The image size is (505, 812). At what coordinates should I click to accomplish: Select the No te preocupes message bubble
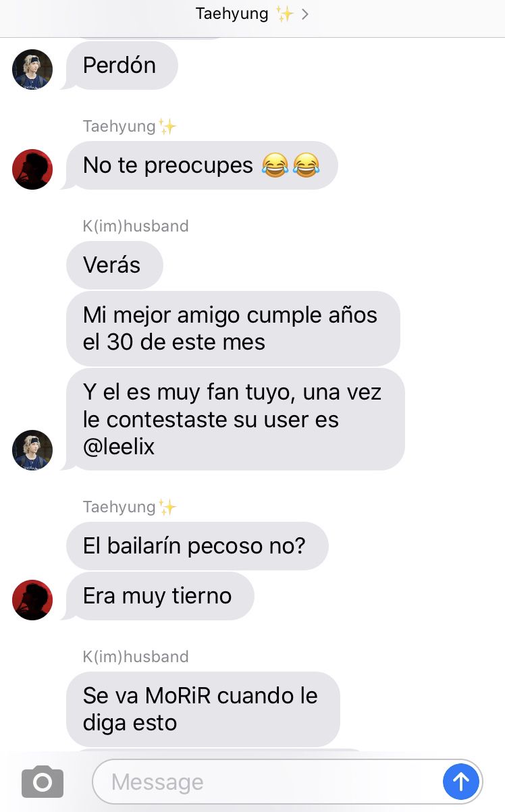coord(200,165)
